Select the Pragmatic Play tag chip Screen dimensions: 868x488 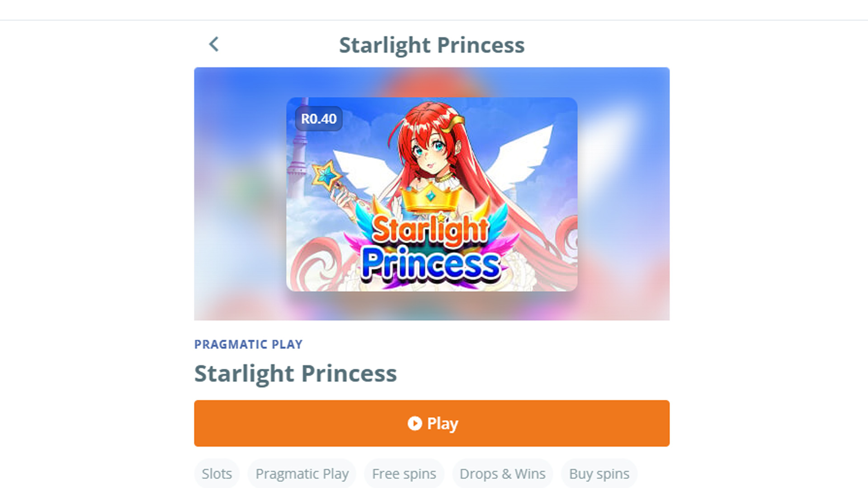point(302,474)
